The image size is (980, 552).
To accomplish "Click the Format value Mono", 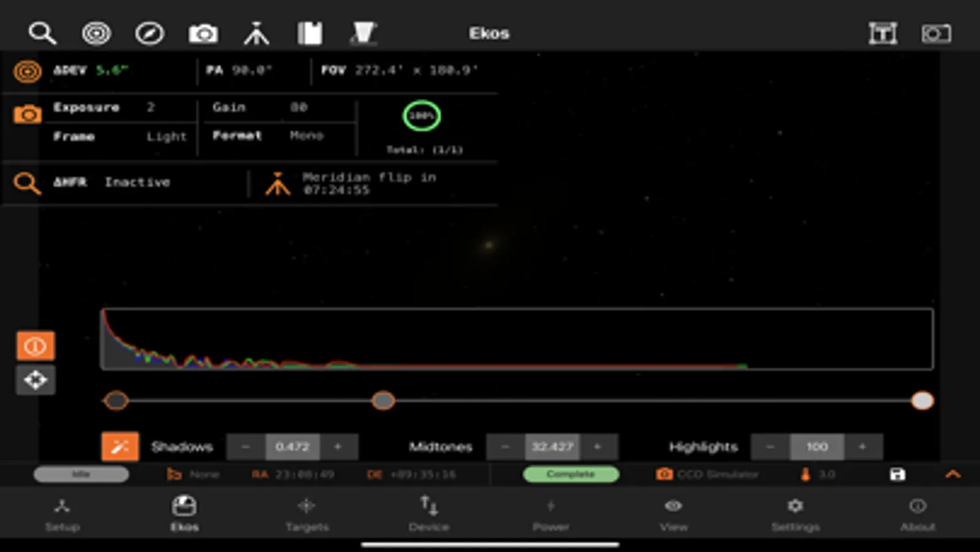I will coord(306,136).
